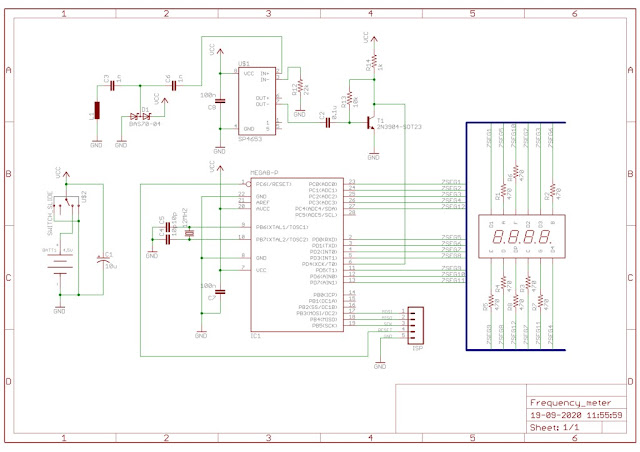Viewport: 640px width, 452px height.
Task: Click the PB5(SCK) pin label
Action: click(324, 325)
